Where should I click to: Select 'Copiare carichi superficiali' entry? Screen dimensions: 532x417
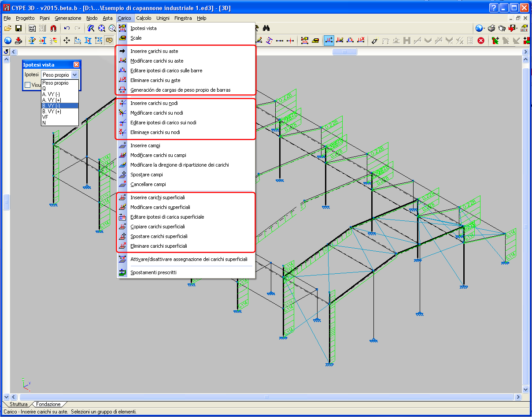186,227
